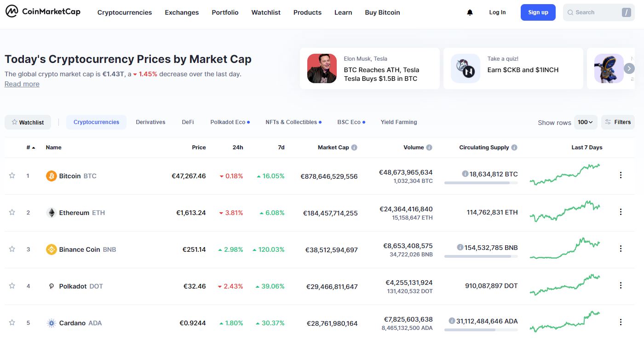Open the Ethereum row three-dot menu
This screenshot has width=644, height=340.
[x=621, y=212]
